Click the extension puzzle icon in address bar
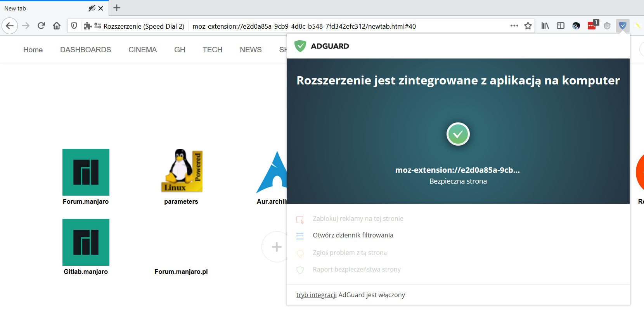Screen dimensions: 644x325 pos(88,26)
